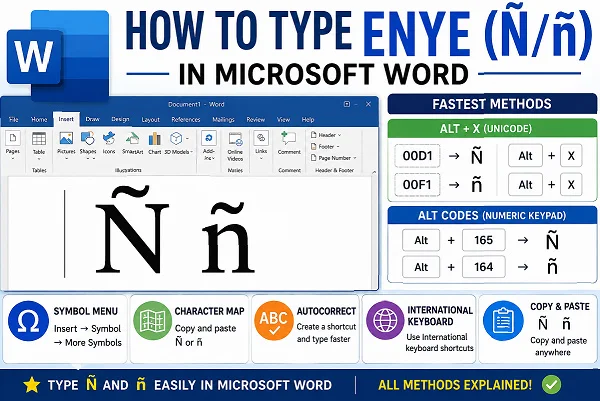Insert 3D Models from the ribbon
This screenshot has width=600, height=401.
point(176,143)
